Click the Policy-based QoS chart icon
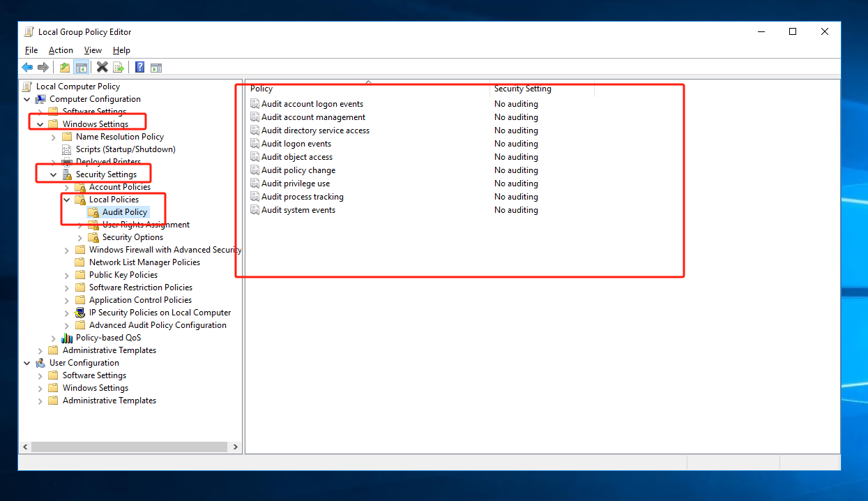The image size is (868, 501). [67, 338]
